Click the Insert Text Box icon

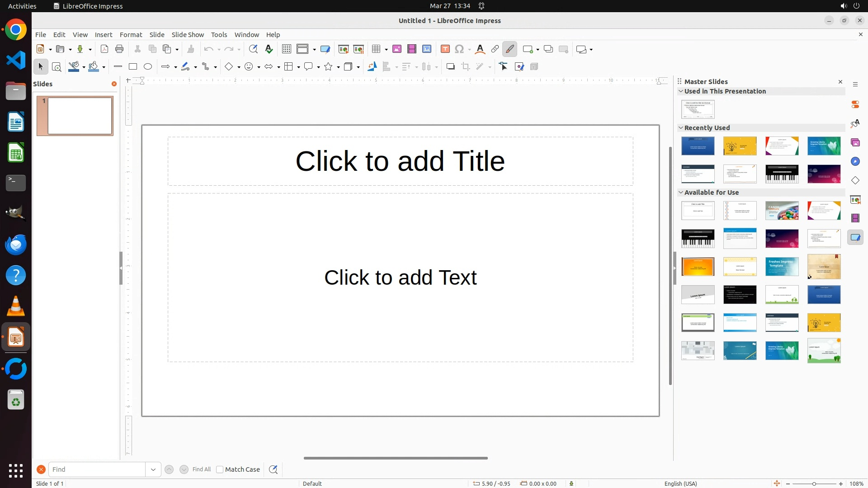pos(445,49)
